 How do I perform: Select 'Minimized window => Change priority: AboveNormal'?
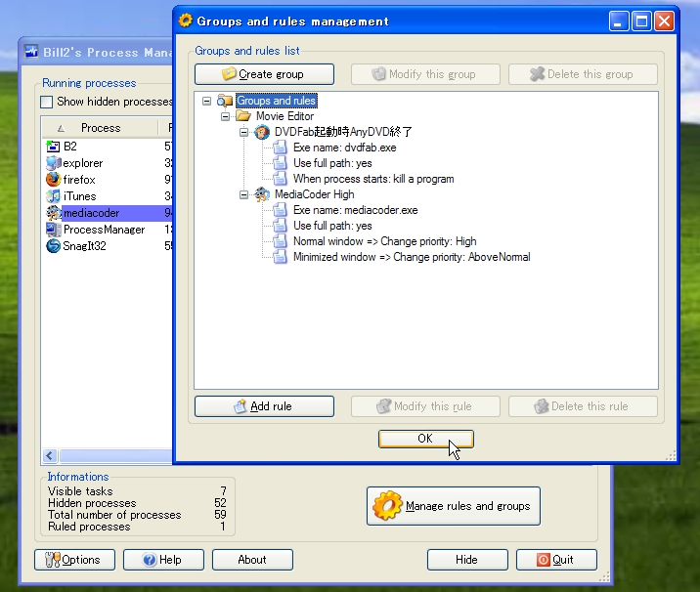(x=412, y=257)
